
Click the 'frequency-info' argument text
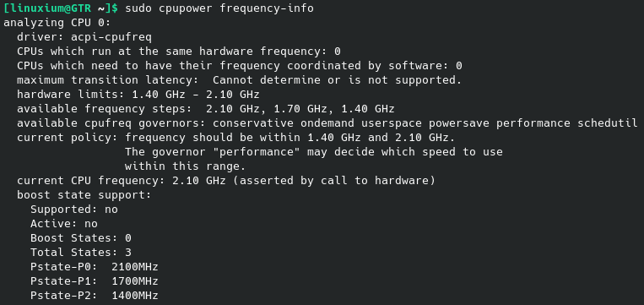pyautogui.click(x=267, y=8)
